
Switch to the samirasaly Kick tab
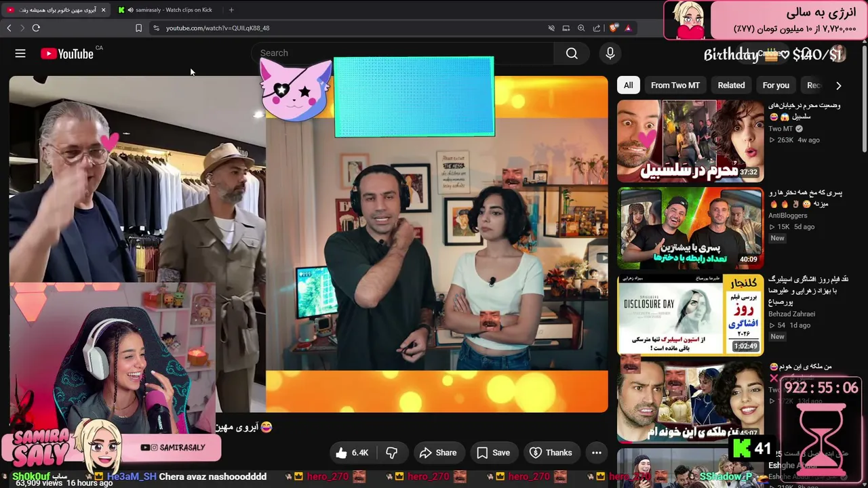coord(167,10)
